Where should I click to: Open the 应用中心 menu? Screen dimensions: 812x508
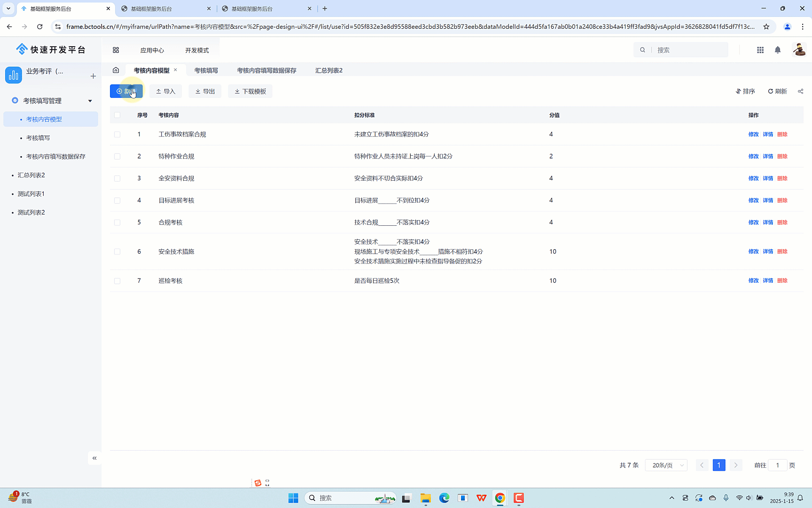(152, 50)
